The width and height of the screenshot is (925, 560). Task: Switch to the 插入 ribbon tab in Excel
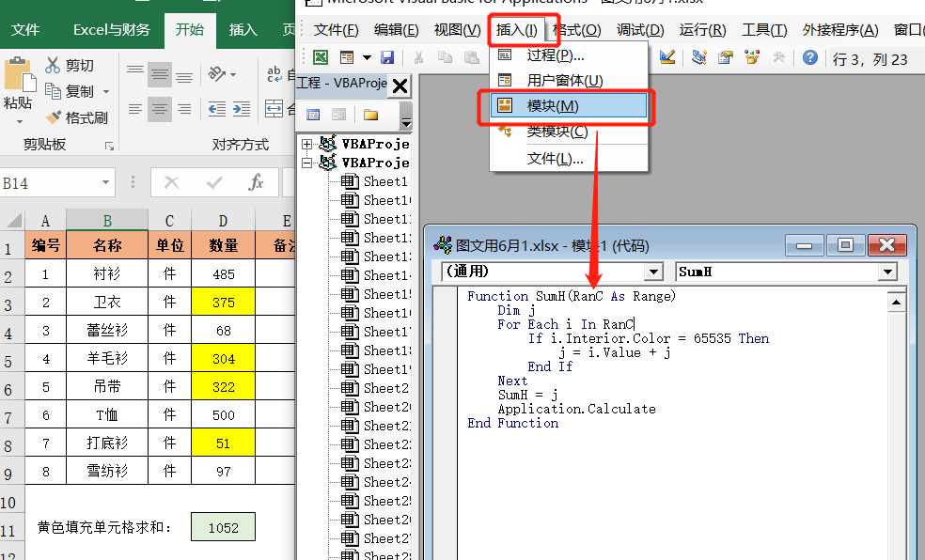click(x=243, y=30)
